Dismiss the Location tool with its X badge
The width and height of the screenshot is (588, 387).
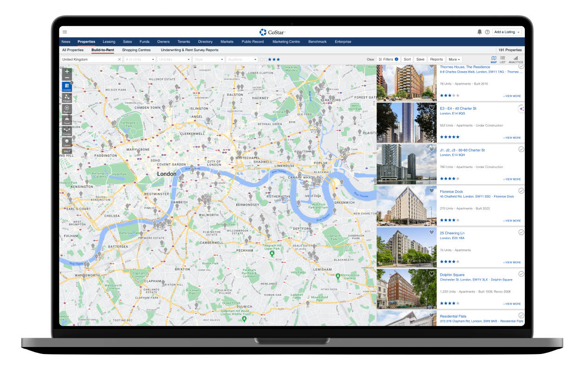(72, 83)
